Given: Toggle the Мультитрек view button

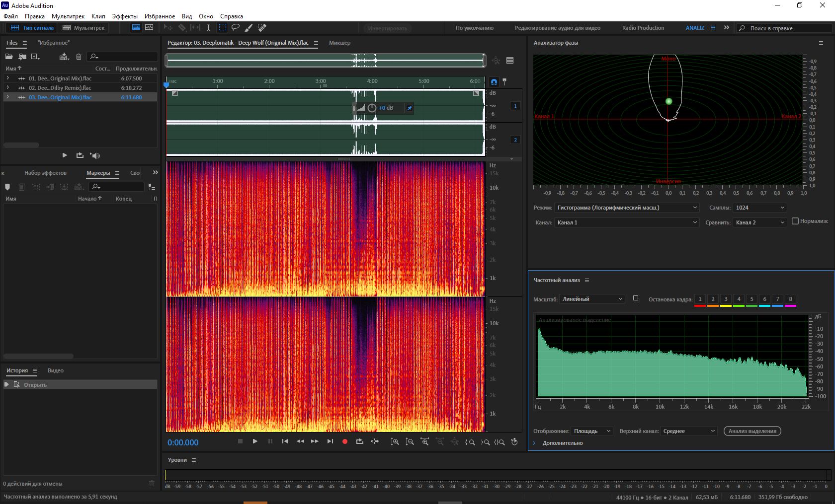Looking at the screenshot, I should coord(83,28).
